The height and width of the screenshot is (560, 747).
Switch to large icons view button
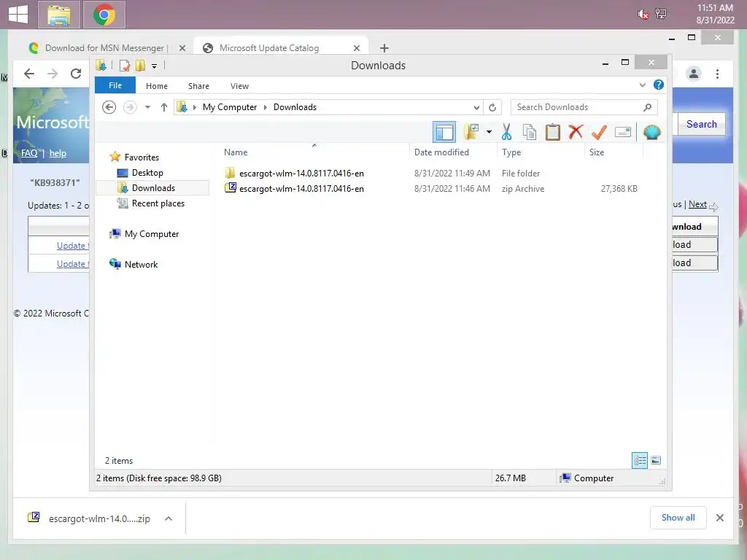coord(656,460)
